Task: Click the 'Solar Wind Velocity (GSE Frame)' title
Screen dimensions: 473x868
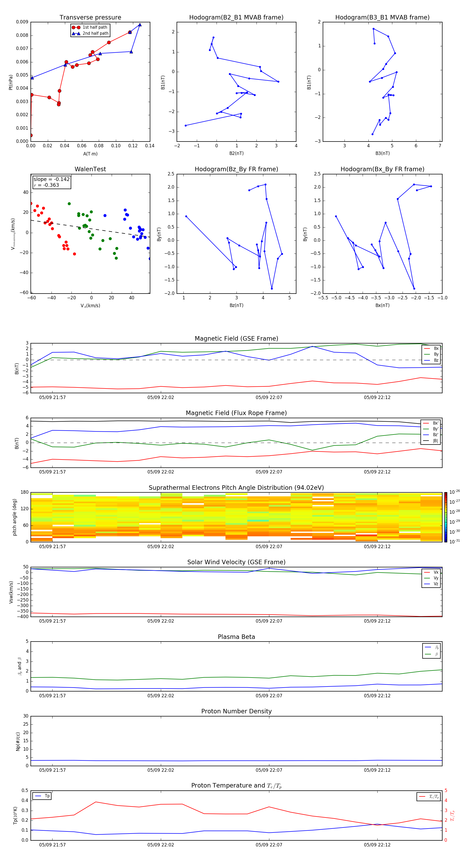Action: coord(236,562)
